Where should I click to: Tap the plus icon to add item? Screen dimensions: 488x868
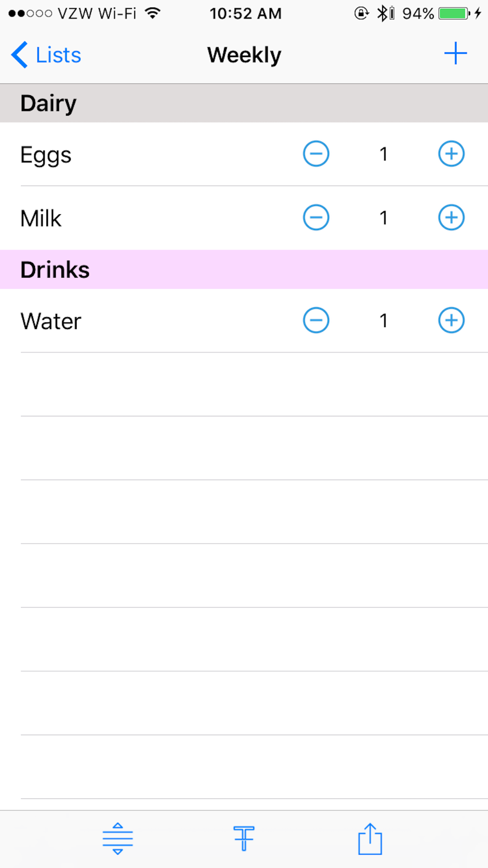(455, 53)
